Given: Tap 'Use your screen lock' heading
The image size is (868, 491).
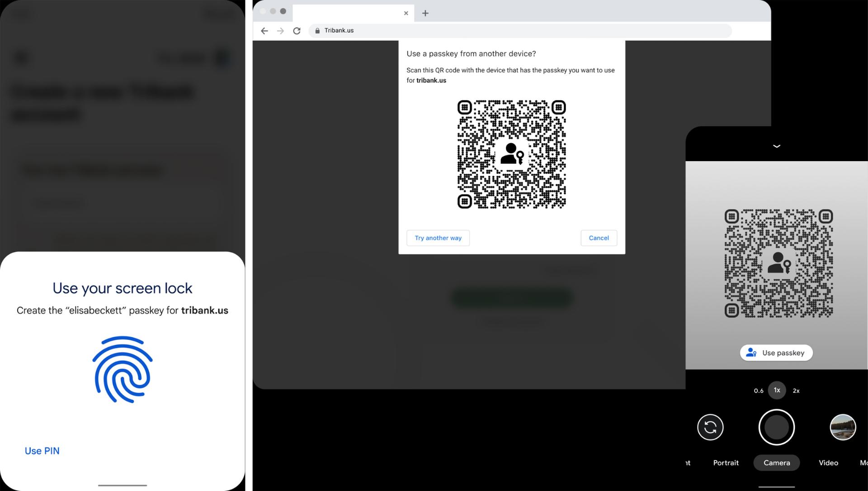Looking at the screenshot, I should [123, 288].
